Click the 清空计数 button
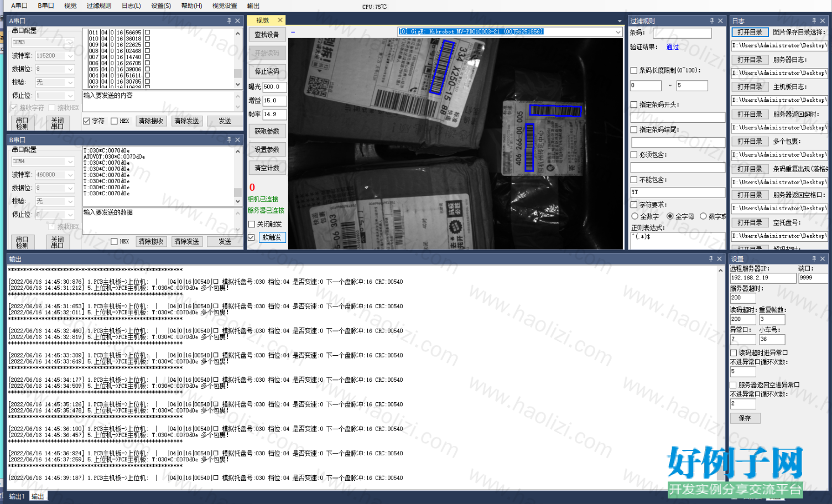 click(267, 168)
